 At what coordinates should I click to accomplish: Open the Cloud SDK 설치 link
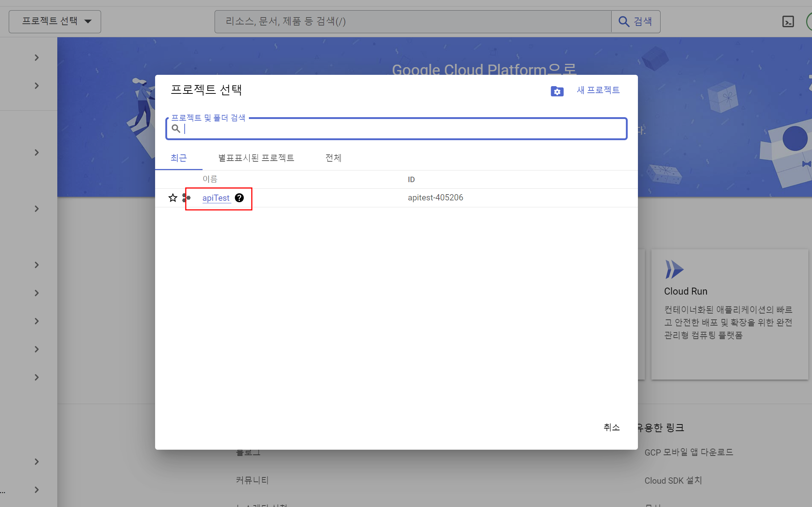[x=673, y=480]
